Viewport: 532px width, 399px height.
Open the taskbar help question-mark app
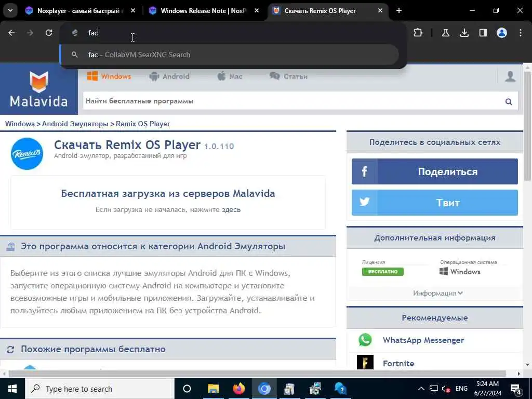340,389
